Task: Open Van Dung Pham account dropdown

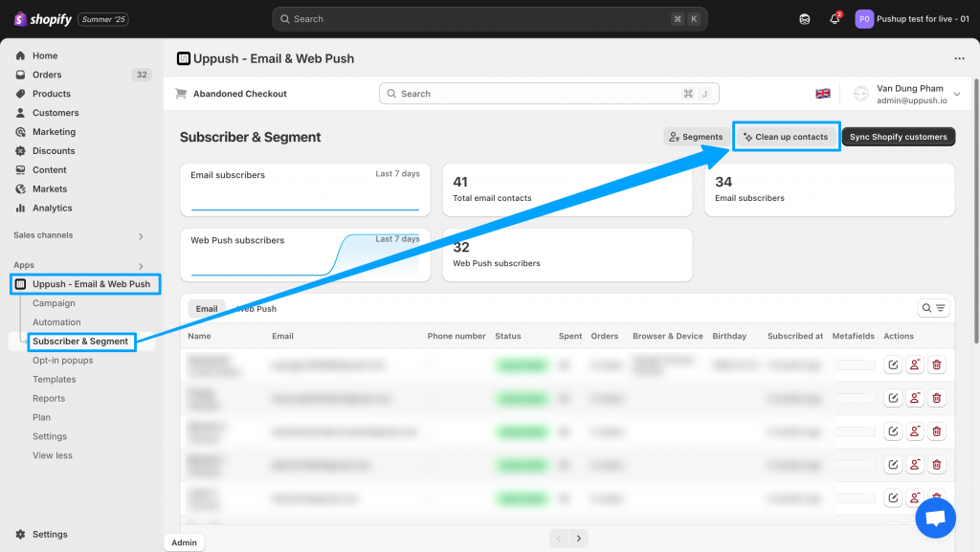Action: pos(956,94)
